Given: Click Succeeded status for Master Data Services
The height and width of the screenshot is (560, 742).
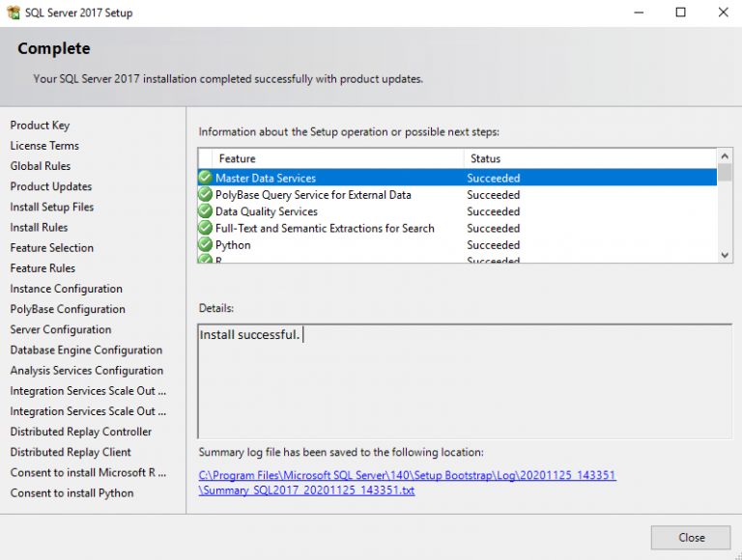Looking at the screenshot, I should point(493,179).
